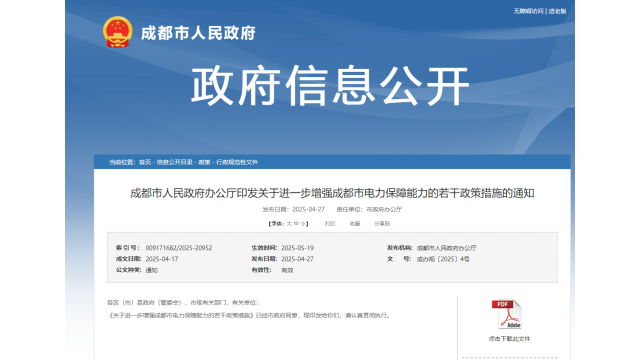Screen dimensions: 640x360
Task: Open 无障碍访问 accessibility link
Action: coord(528,11)
